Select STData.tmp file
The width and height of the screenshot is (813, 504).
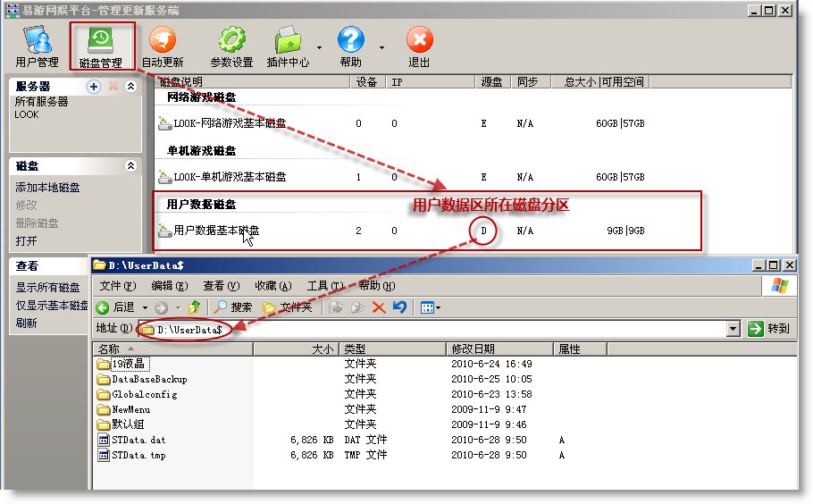coord(131,455)
